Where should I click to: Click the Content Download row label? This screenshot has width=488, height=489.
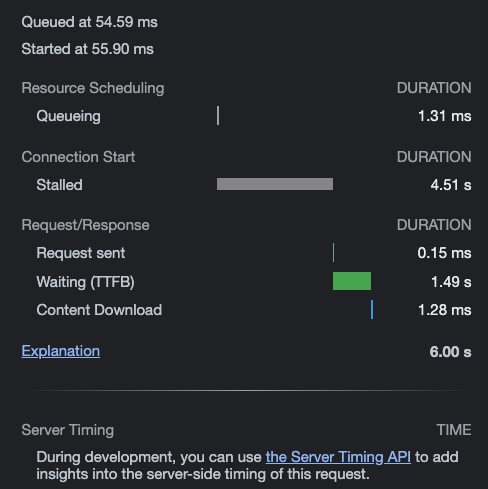(99, 310)
